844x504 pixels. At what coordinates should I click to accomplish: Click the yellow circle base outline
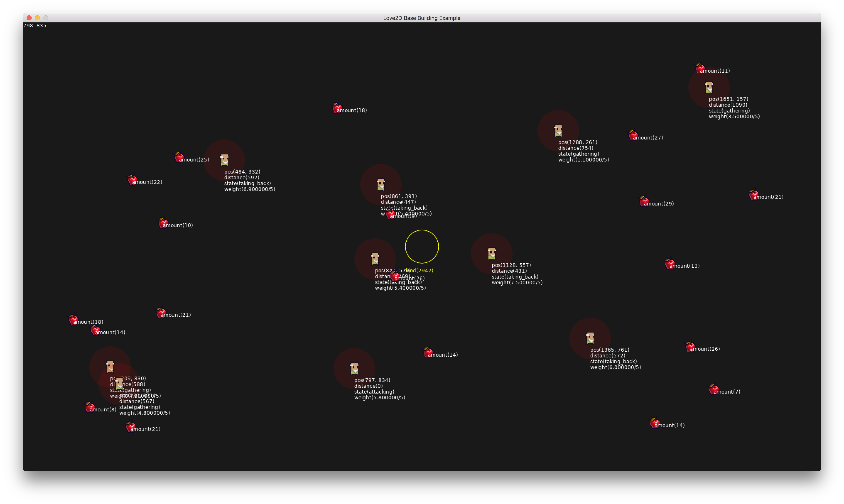tap(422, 247)
